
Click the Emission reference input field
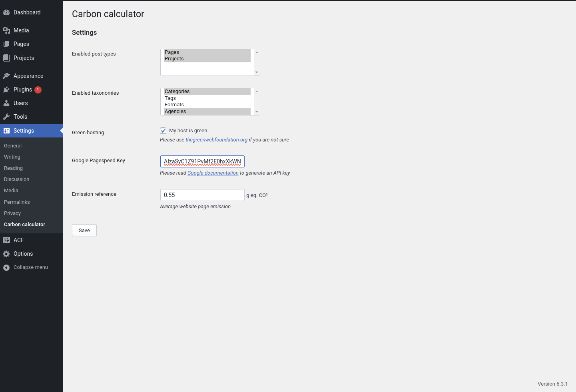click(202, 195)
